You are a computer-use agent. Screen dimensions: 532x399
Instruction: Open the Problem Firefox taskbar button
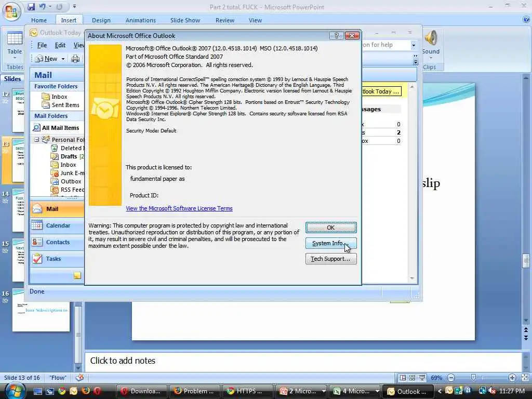coord(195,392)
